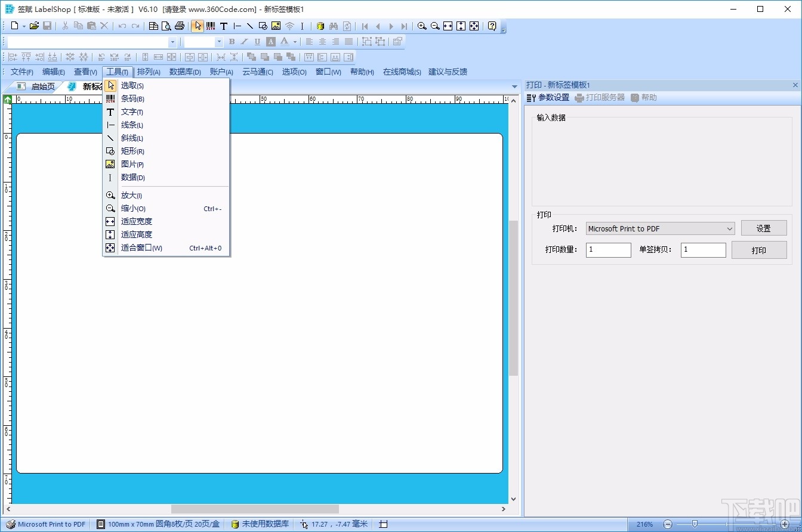This screenshot has width=802, height=532.
Task: Choose the barcode tool in toolbar
Action: (x=211, y=26)
